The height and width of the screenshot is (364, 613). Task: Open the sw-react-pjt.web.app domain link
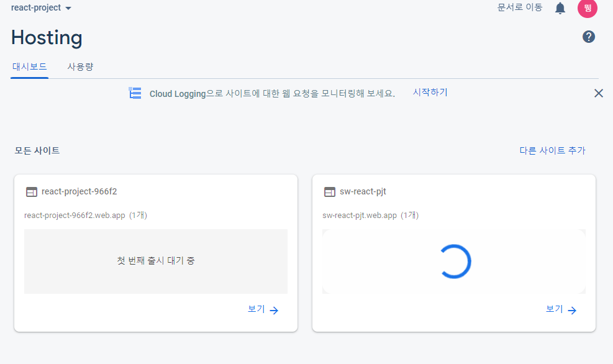[x=360, y=216]
